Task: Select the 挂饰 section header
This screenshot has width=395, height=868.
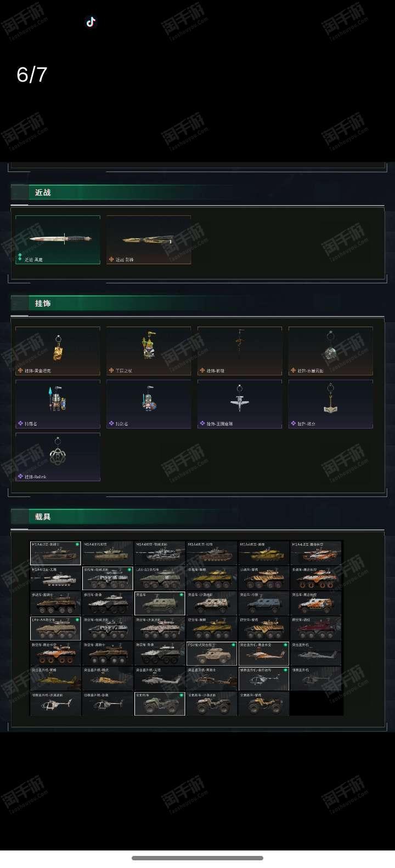Action: click(43, 303)
